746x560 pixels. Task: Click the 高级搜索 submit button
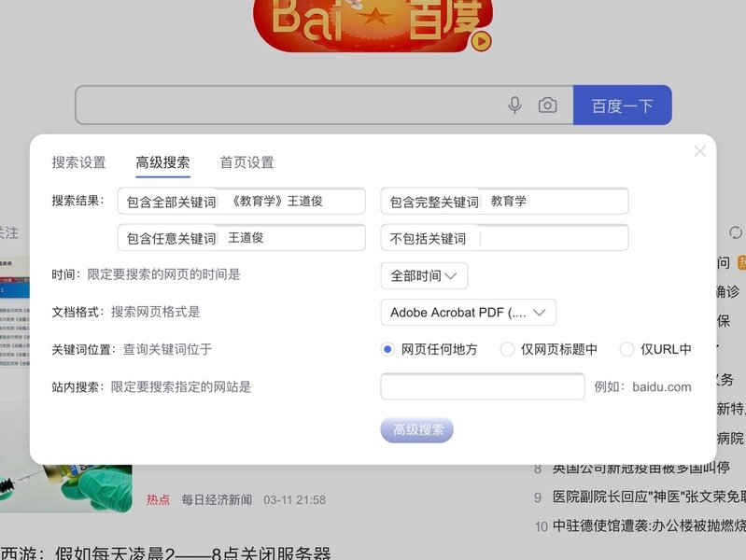pyautogui.click(x=416, y=429)
